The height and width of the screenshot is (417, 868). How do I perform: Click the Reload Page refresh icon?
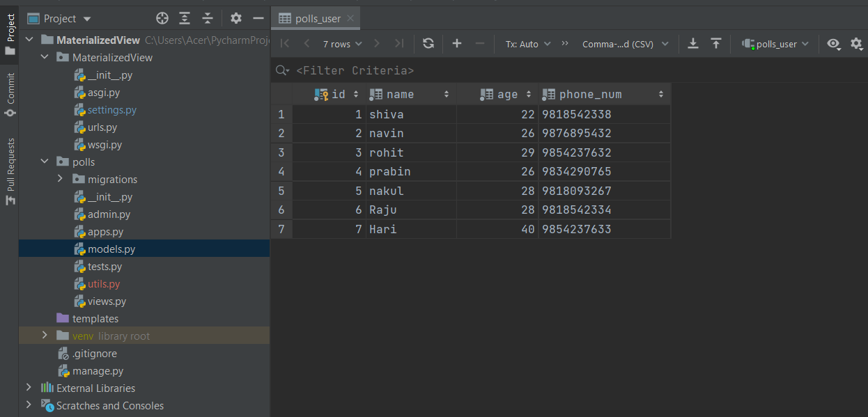[428, 44]
